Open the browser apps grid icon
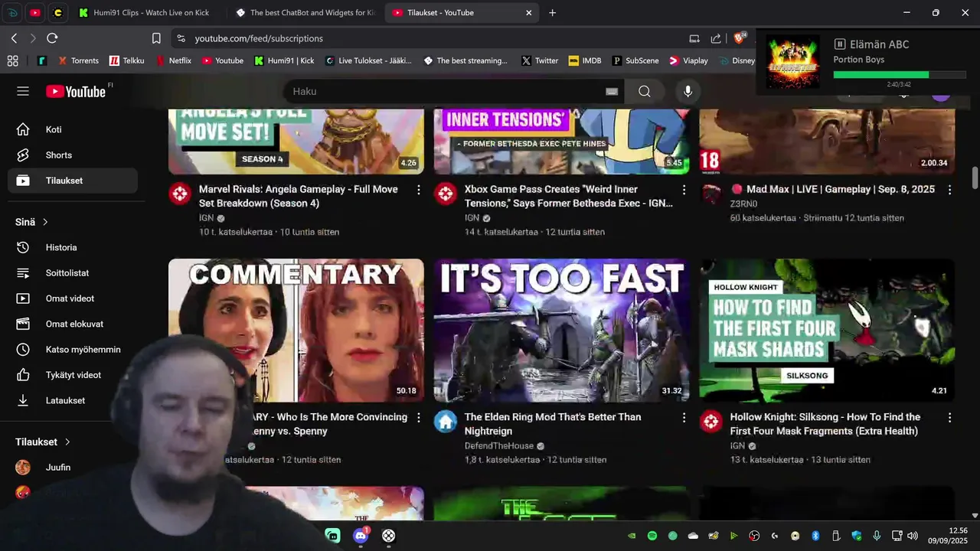The height and width of the screenshot is (551, 980). click(x=12, y=60)
